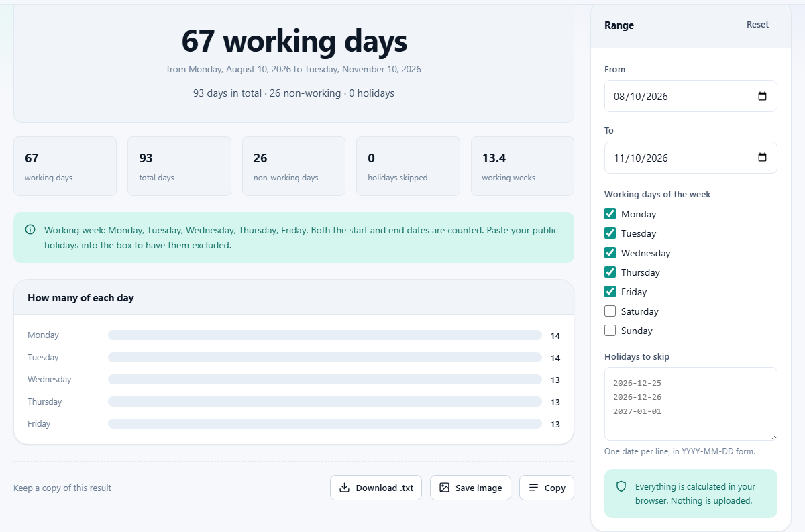Reset the range settings
This screenshot has height=532, width=805.
[757, 25]
